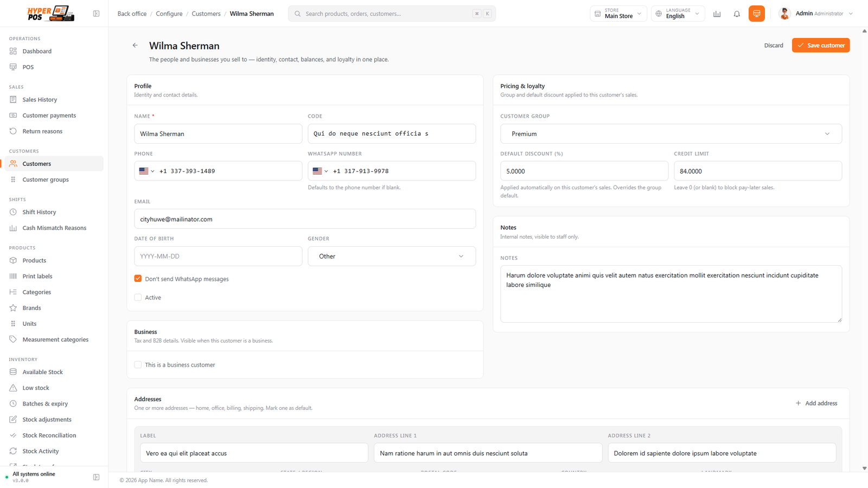
Task: Click the page scrollbar down arrow
Action: pos(864,468)
